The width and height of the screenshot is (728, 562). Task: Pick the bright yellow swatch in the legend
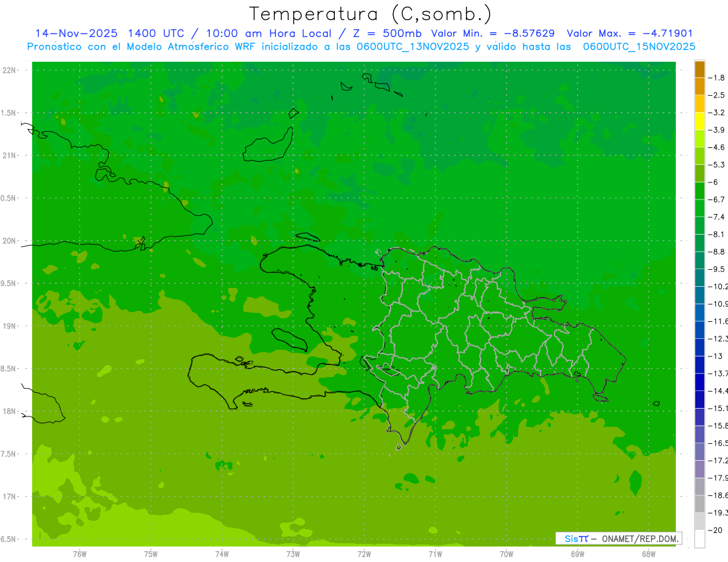pyautogui.click(x=700, y=121)
